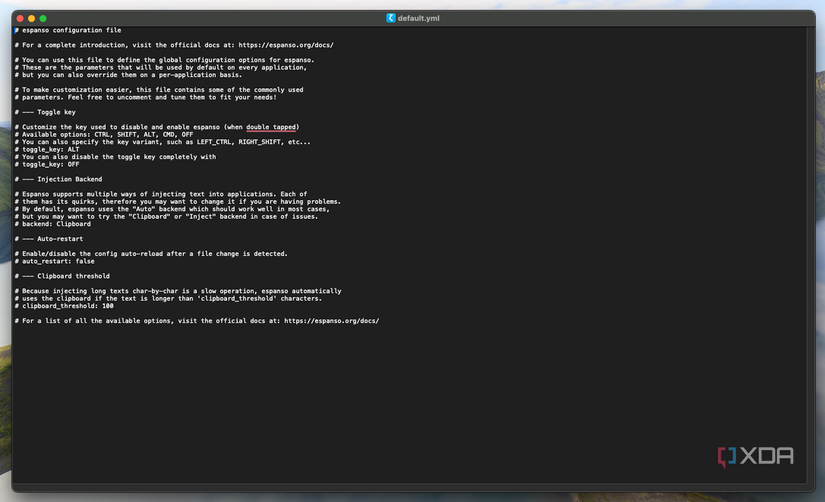Screen dimensions: 825x502
Task: Click the line mentioning LEFT_CTRL, RIGHT_SHIFT
Action: click(163, 142)
